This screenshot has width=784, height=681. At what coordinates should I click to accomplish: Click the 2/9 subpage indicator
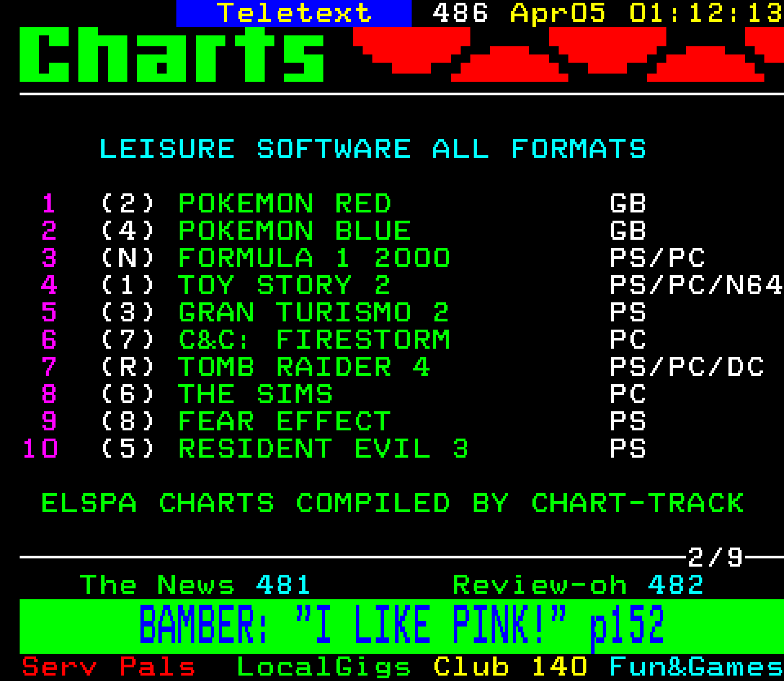click(x=715, y=557)
